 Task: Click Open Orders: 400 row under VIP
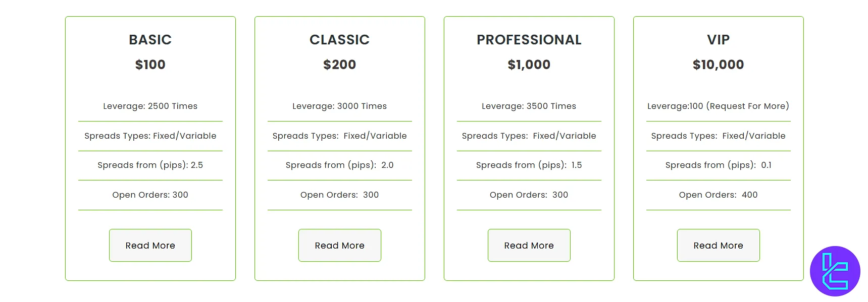click(718, 195)
